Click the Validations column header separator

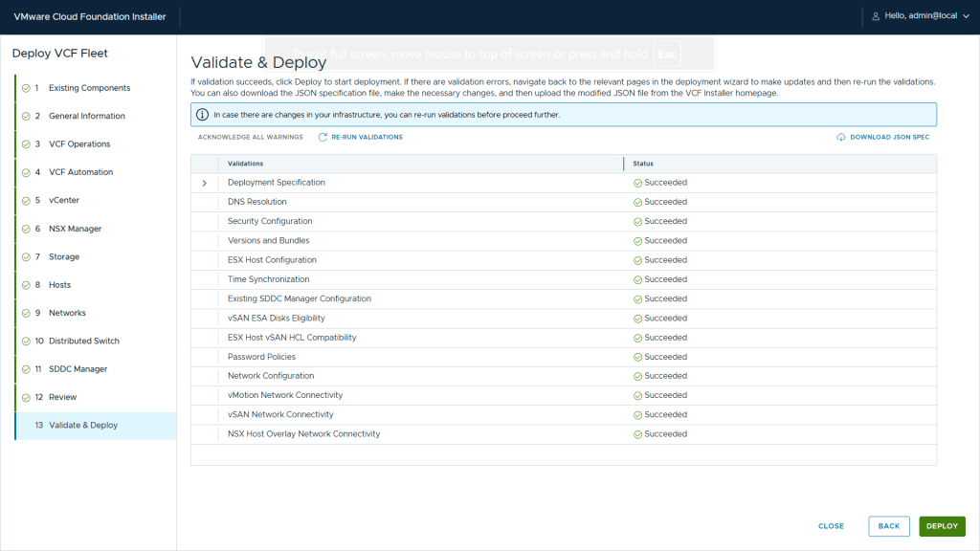624,164
